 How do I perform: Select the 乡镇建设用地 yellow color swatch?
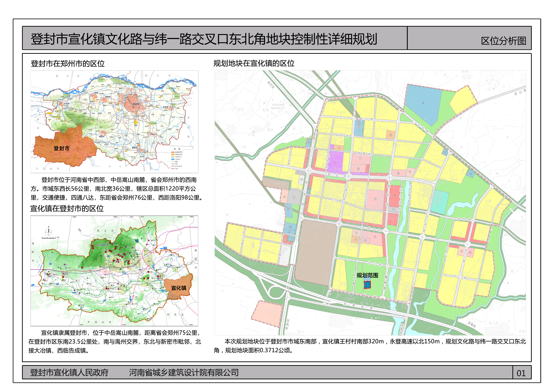pos(173,154)
